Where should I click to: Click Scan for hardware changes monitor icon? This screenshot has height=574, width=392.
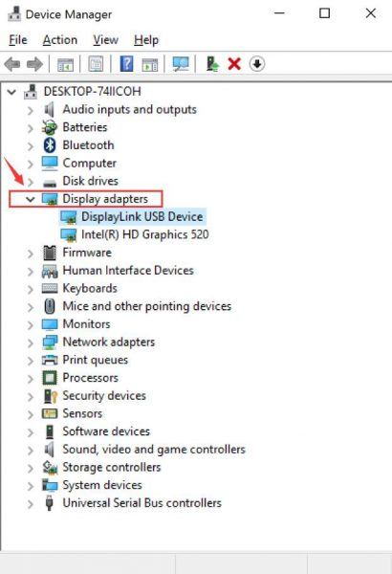tap(181, 64)
